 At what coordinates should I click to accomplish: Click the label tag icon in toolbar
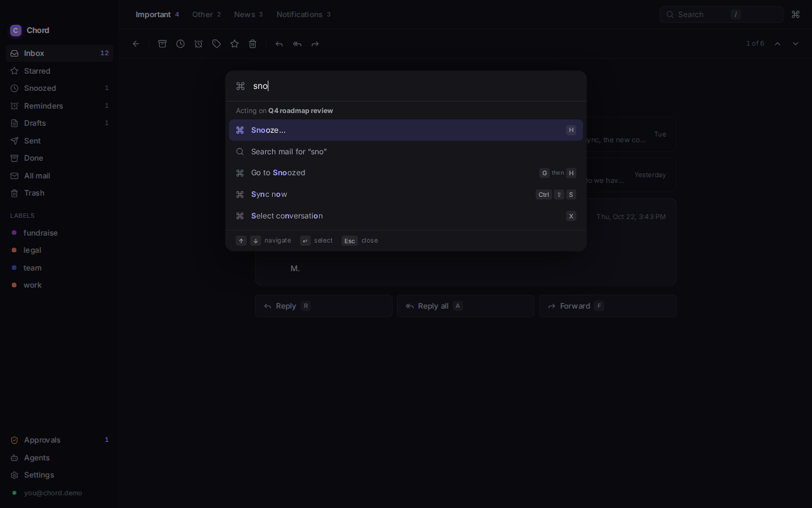coord(216,44)
